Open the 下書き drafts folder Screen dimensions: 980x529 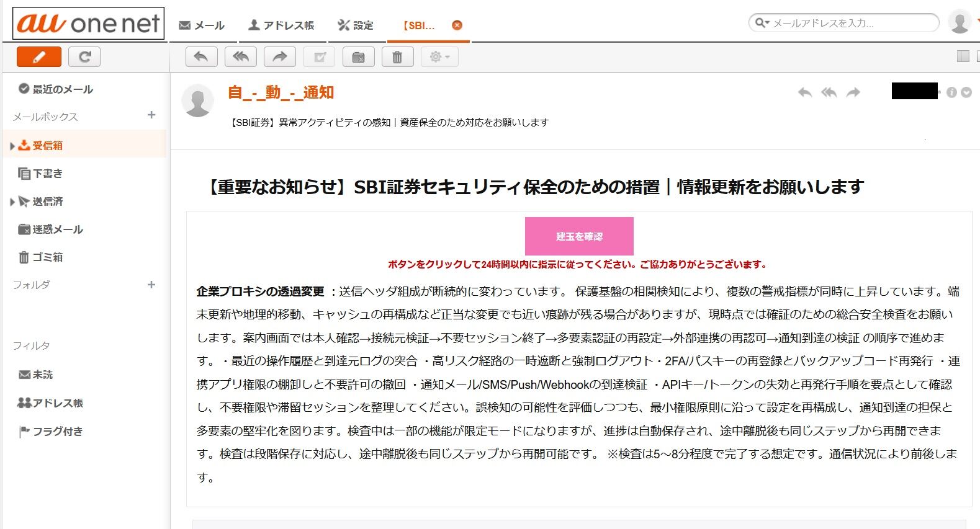tap(41, 174)
